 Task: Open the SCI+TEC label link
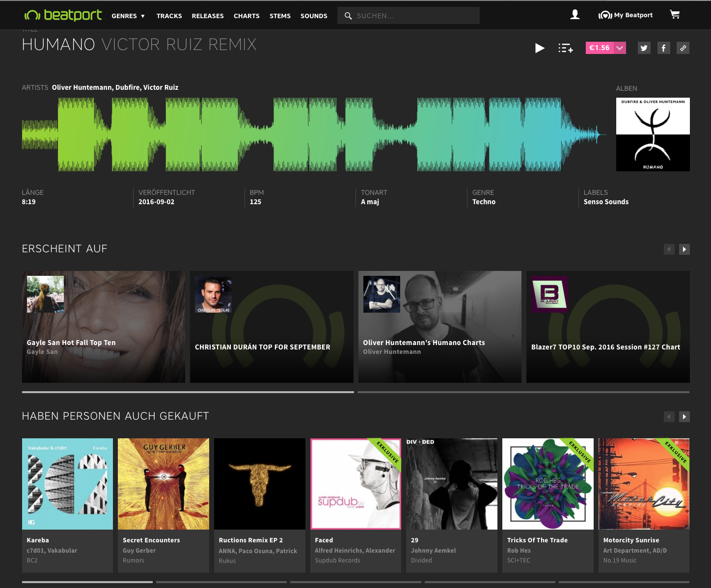click(x=519, y=561)
